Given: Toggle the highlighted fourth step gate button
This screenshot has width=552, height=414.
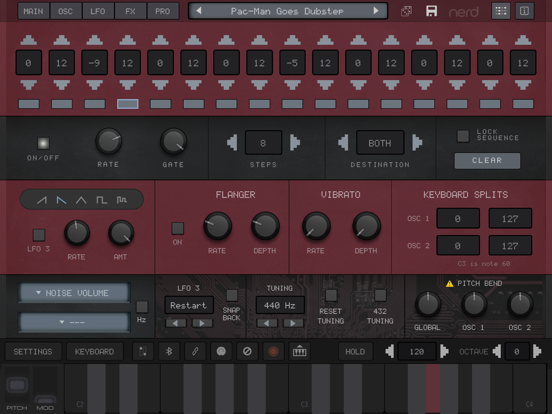Looking at the screenshot, I should (x=127, y=104).
